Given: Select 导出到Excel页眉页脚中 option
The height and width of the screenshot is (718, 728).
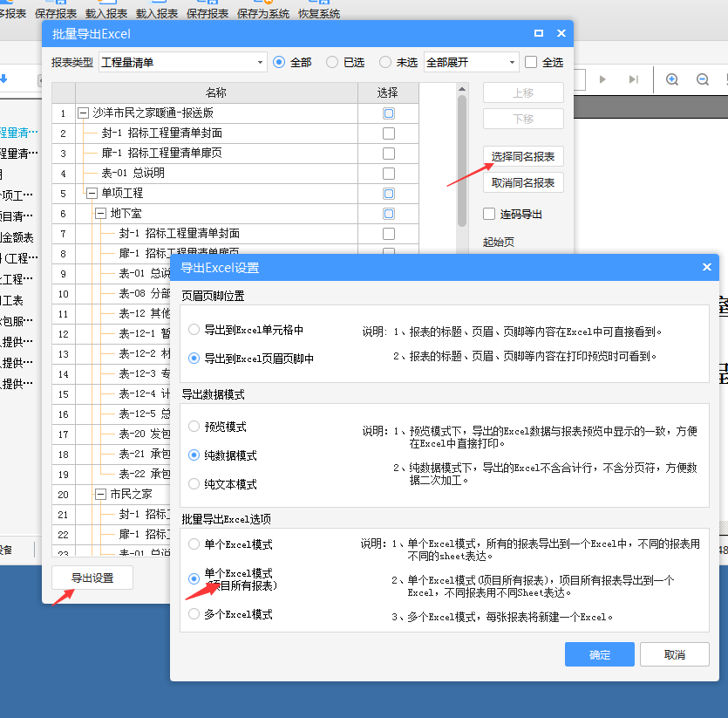Looking at the screenshot, I should coord(194,359).
